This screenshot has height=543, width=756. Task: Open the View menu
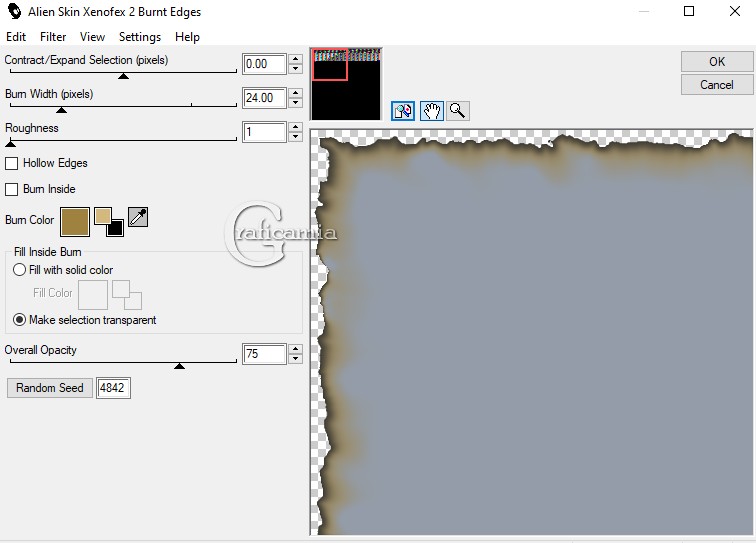[92, 37]
